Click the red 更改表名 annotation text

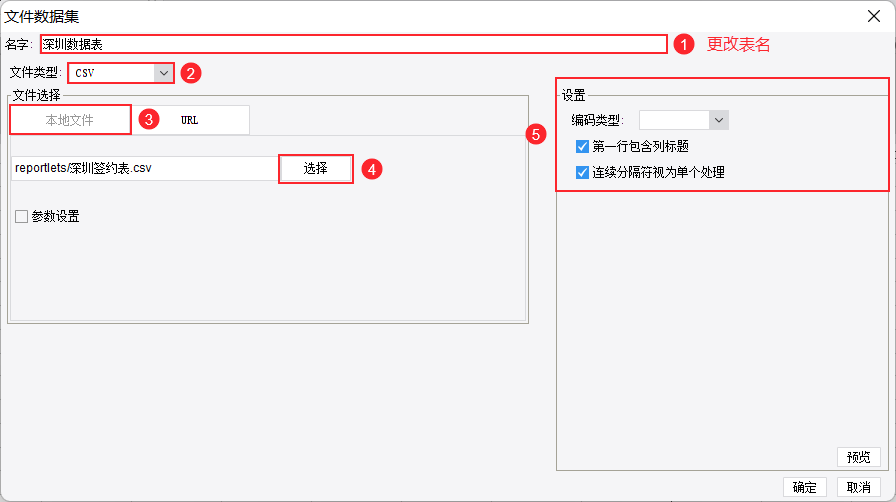point(738,45)
